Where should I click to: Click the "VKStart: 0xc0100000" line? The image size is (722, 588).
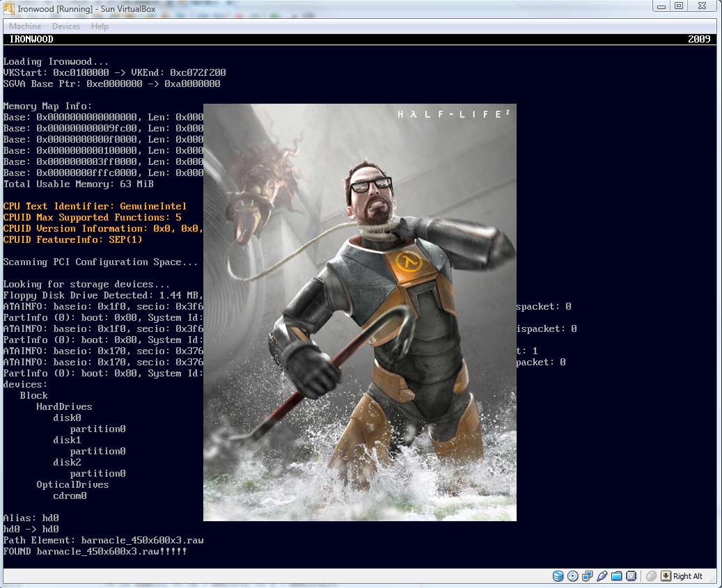click(x=115, y=72)
